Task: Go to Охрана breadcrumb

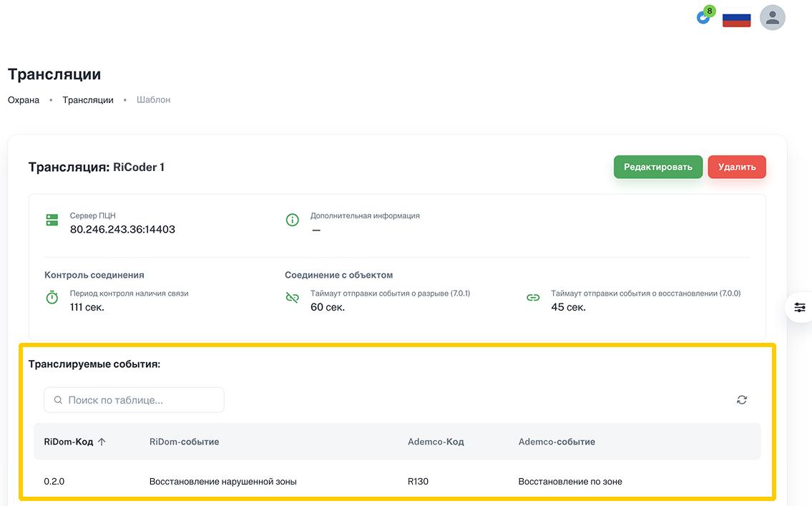Action: click(x=24, y=100)
